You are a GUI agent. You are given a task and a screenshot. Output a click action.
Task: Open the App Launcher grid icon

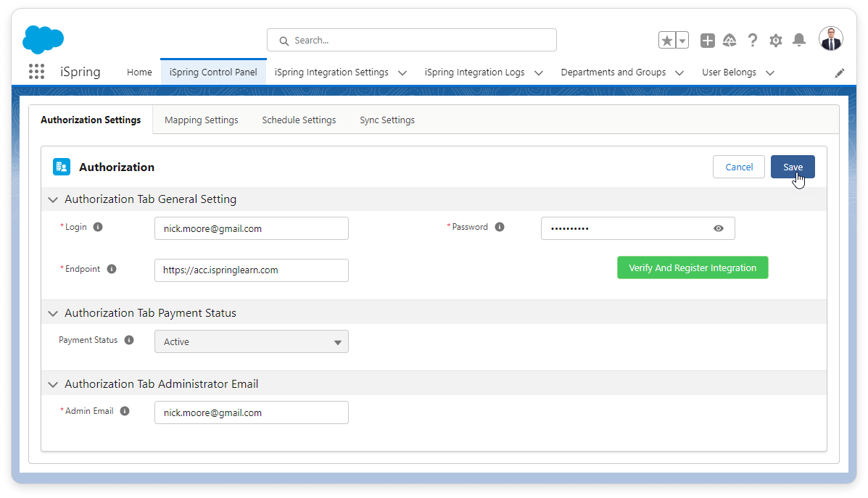36,72
